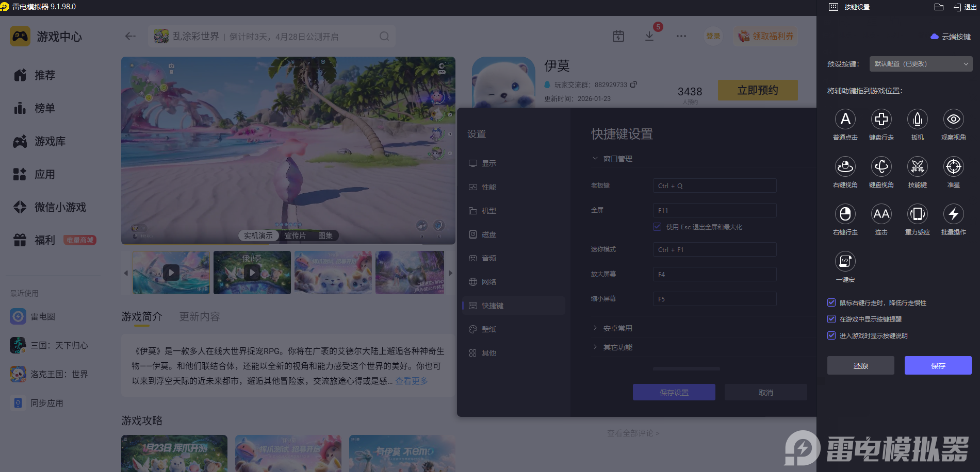Viewport: 980px width, 472px height.
Task: Open the 预设按键 preset dropdown
Action: tap(921, 64)
